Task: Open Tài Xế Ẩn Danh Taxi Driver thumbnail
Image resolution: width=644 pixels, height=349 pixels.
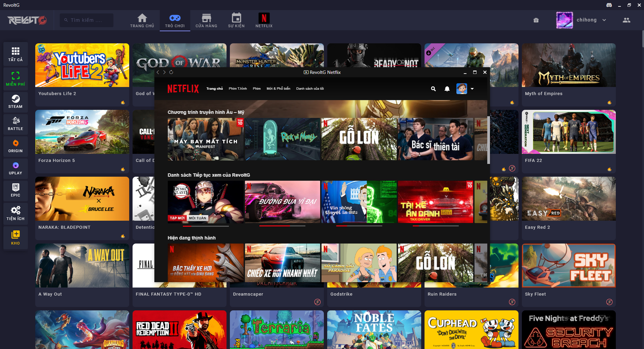Action: click(x=436, y=202)
